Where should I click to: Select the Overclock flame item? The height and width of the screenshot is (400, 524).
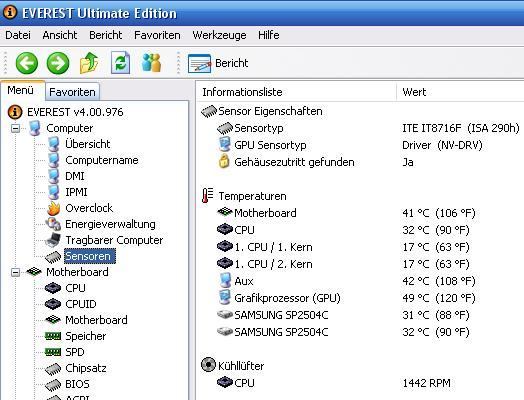click(x=89, y=208)
